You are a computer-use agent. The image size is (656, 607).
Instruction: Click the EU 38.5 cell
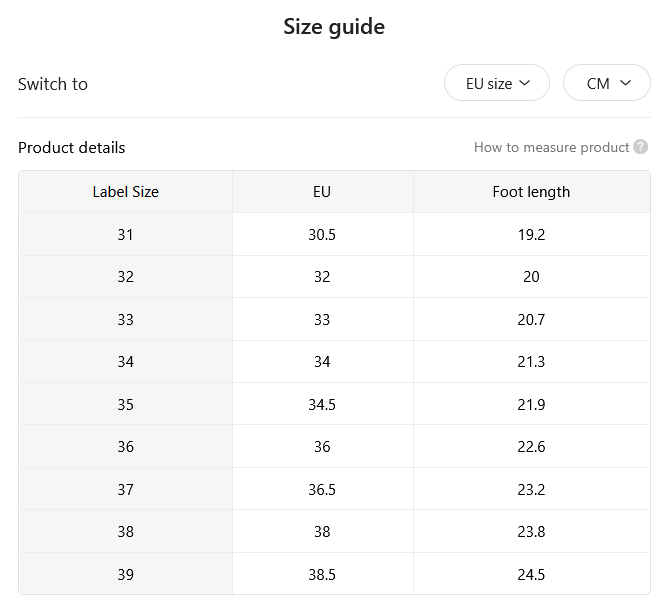pos(323,574)
